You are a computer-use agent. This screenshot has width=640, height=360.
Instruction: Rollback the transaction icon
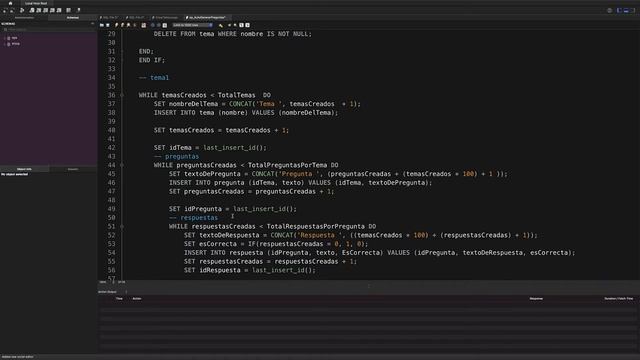(x=158, y=25)
